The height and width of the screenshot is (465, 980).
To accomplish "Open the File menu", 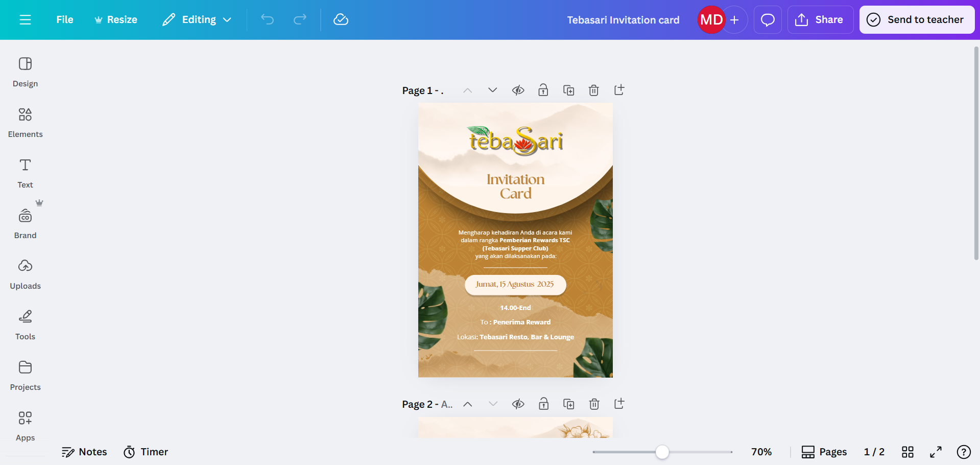I will (x=65, y=19).
